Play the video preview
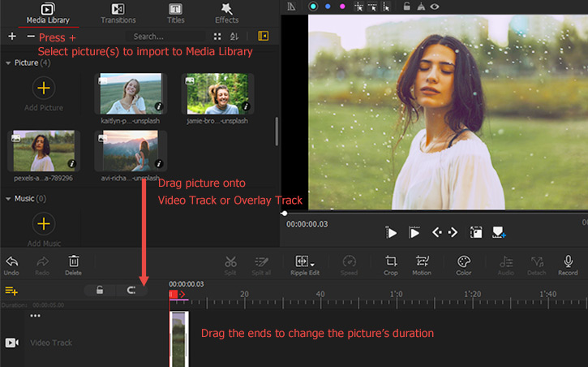The height and width of the screenshot is (367, 588). point(392,233)
